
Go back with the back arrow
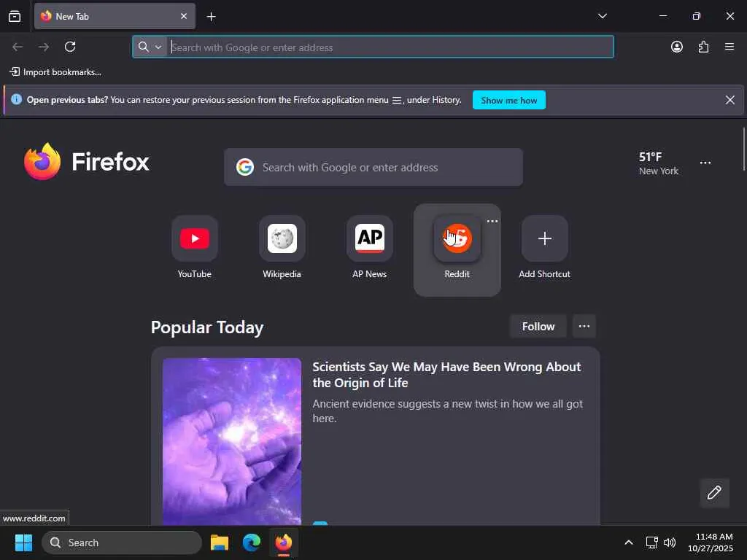coord(18,47)
